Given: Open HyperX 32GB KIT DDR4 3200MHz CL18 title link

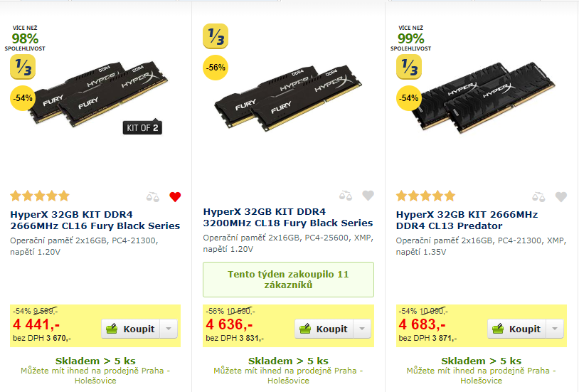Looking at the screenshot, I should 287,217.
